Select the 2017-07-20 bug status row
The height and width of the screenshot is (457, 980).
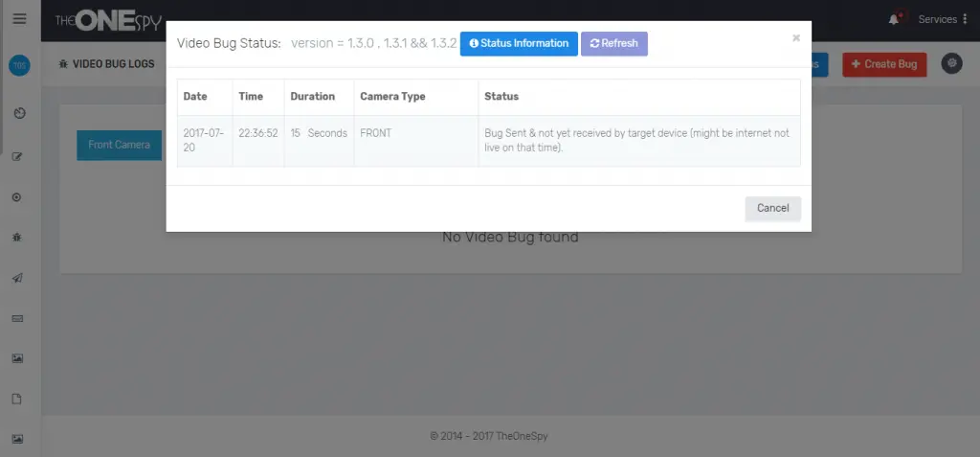click(488, 141)
